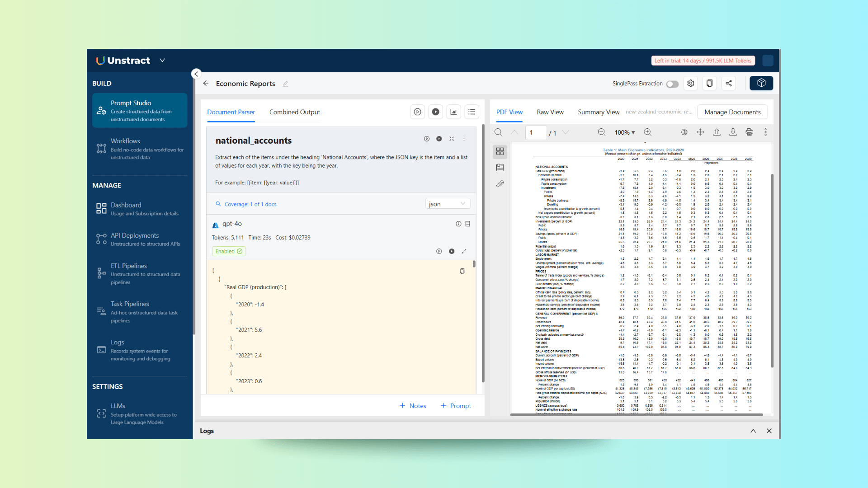Open the share options icon
Screen dimensions: 868x488
(728, 83)
